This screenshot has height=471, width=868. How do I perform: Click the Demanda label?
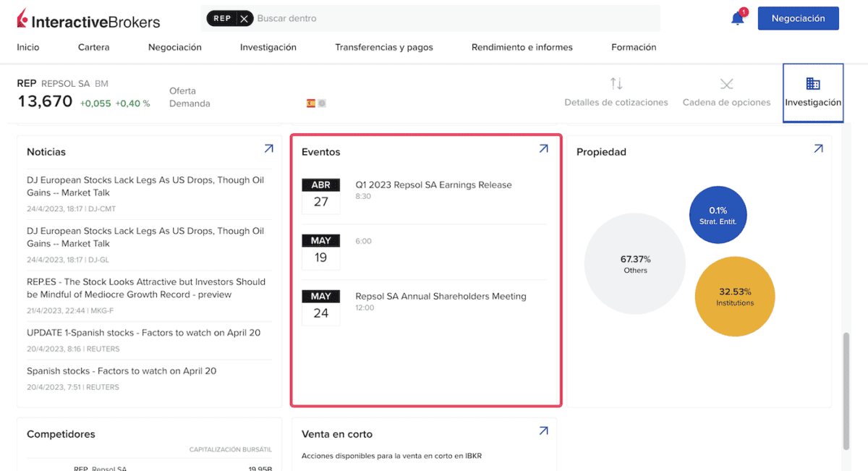pyautogui.click(x=190, y=103)
